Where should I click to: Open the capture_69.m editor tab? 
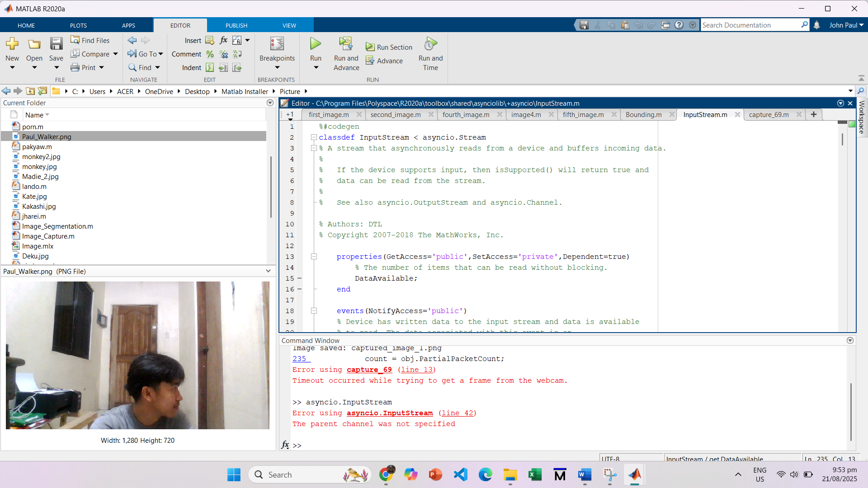[768, 115]
